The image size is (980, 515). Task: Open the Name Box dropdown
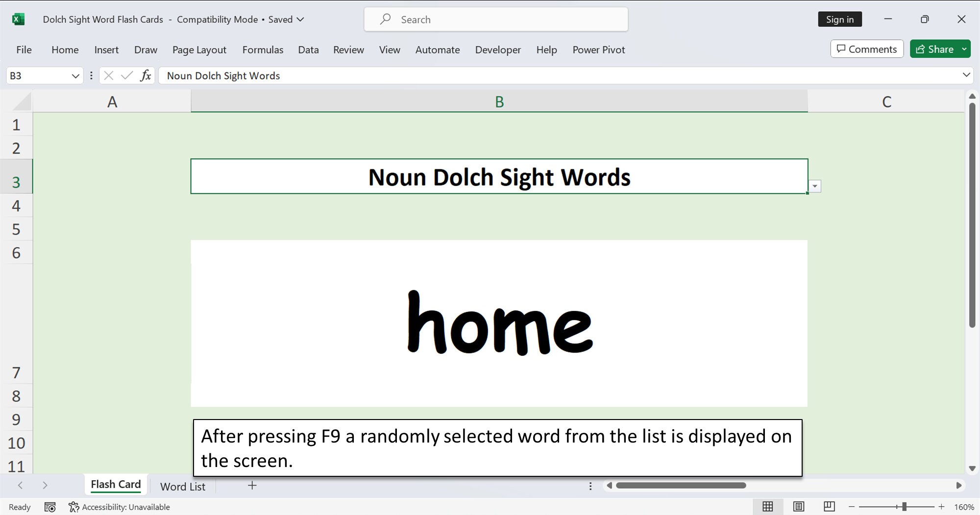click(x=75, y=75)
